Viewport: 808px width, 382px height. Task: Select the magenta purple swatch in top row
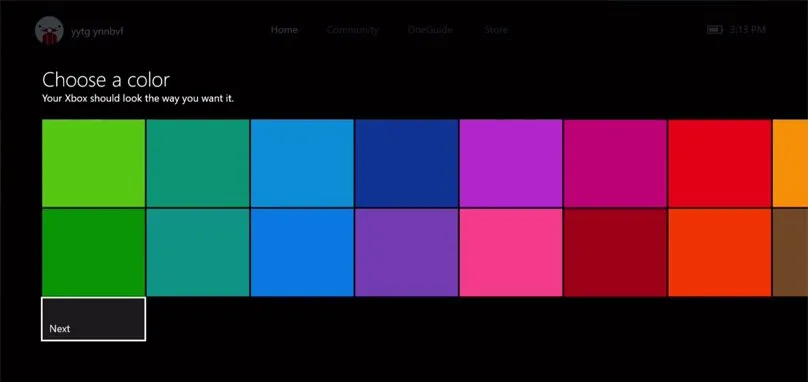click(511, 163)
